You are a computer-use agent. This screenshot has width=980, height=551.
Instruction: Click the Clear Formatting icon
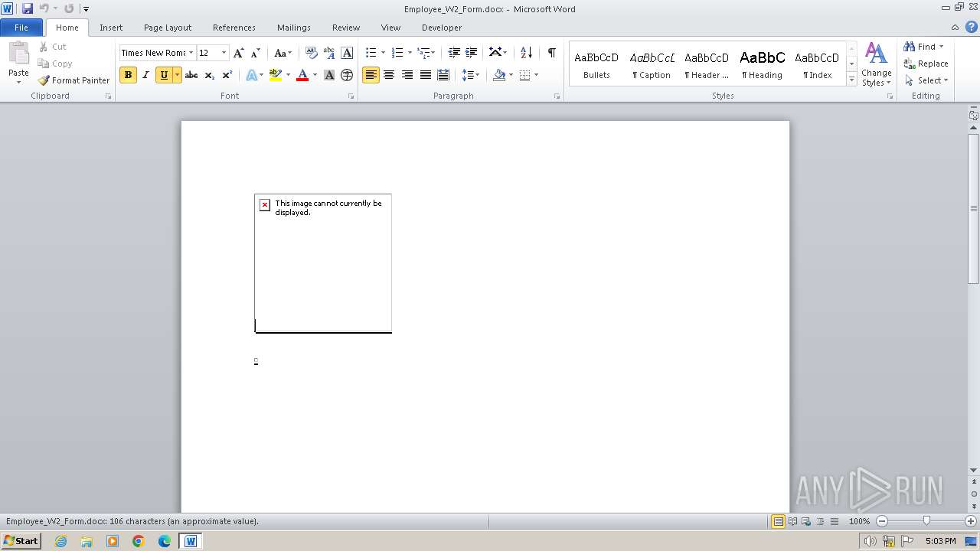point(311,53)
